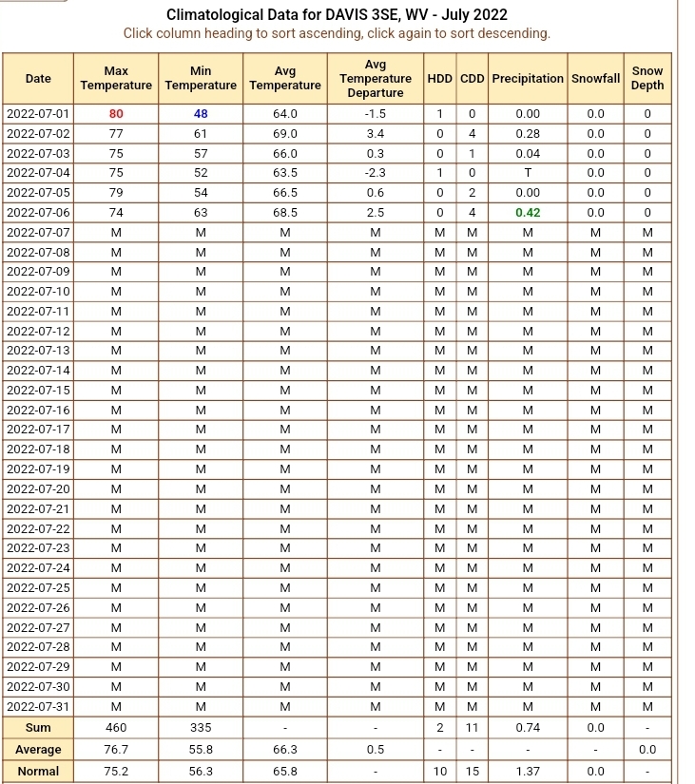The height and width of the screenshot is (784, 695).
Task: Click Normal HDD value 10
Action: click(x=440, y=771)
